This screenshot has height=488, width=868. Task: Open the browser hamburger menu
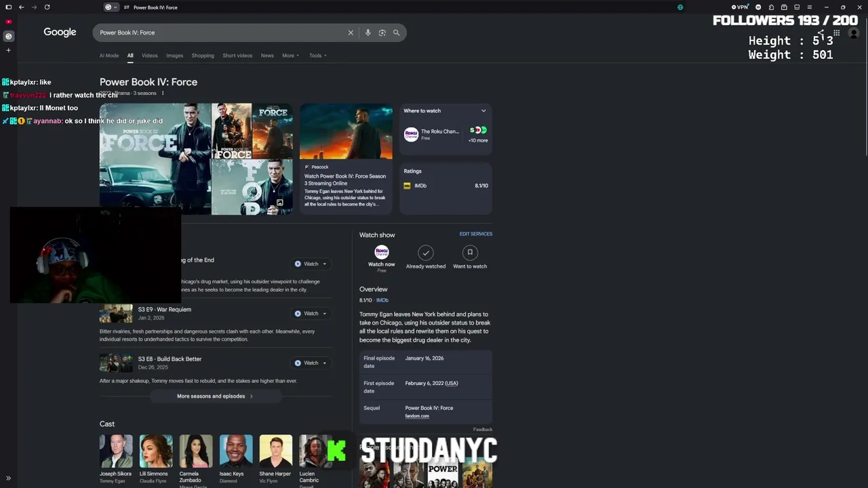coord(810,7)
